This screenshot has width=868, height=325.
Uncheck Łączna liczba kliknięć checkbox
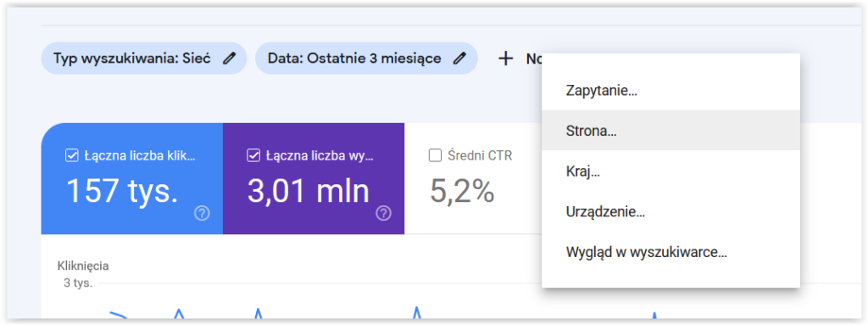coord(71,156)
